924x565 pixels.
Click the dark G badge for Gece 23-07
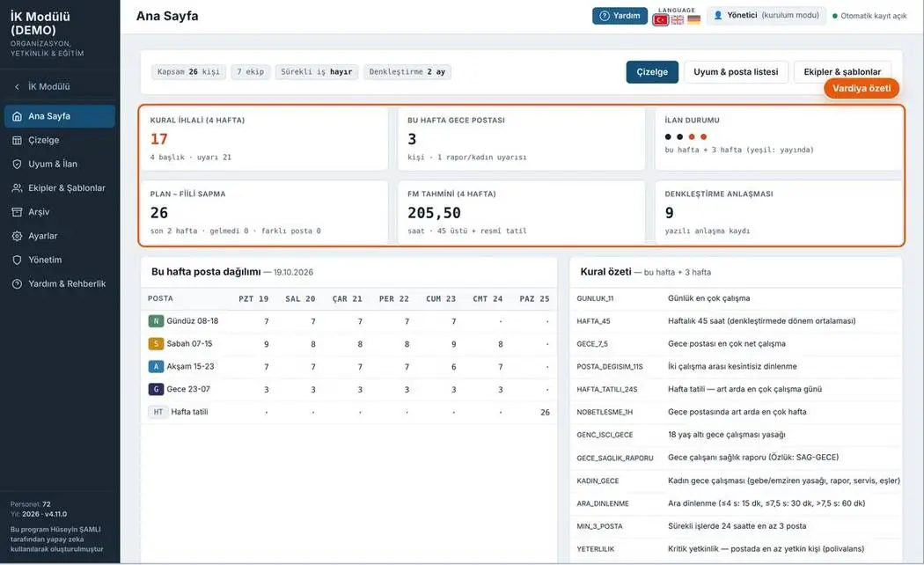click(x=156, y=390)
